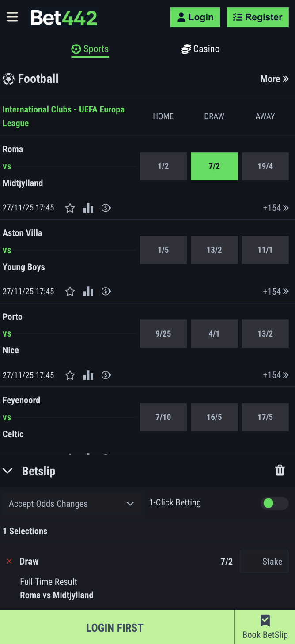
Task: Enable 1-Click Betting
Action: 274,504
